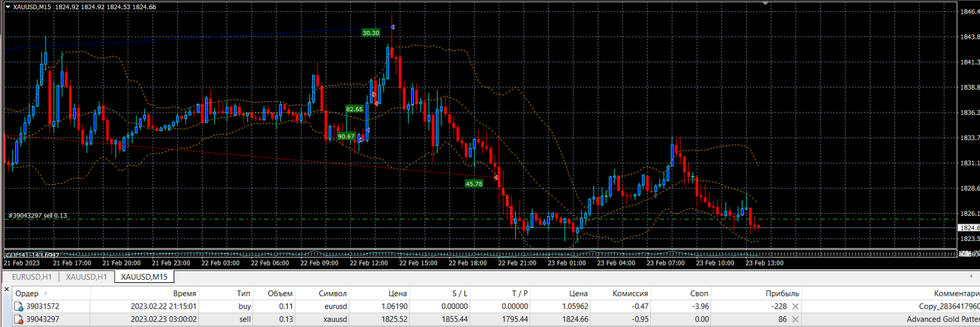Switch to the XAUUSD,H1 chart tab
The height and width of the screenshot is (327, 980).
86,277
